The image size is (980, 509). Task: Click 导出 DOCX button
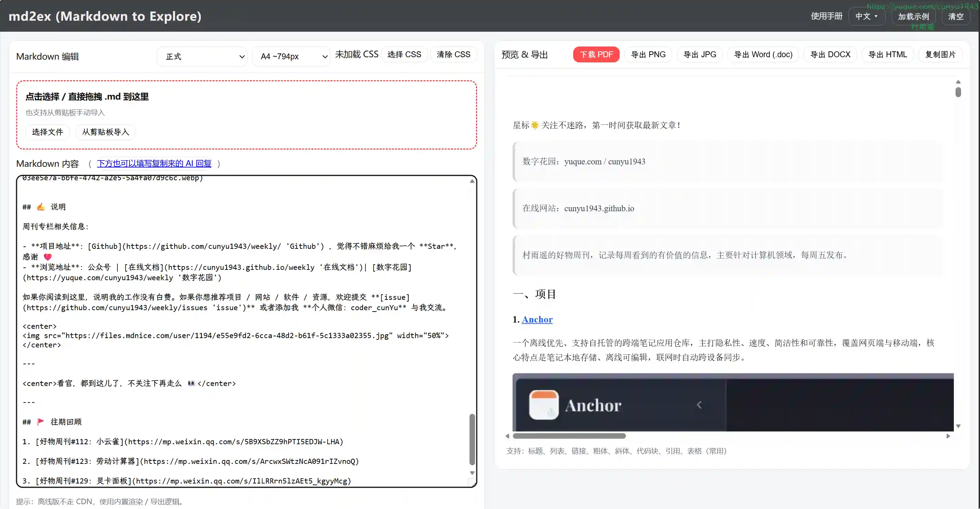click(830, 54)
